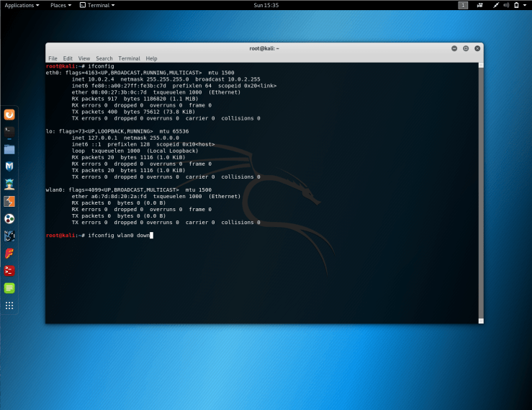Image resolution: width=532 pixels, height=410 pixels.
Task: Expand the system menu arrow
Action: pyautogui.click(x=525, y=5)
